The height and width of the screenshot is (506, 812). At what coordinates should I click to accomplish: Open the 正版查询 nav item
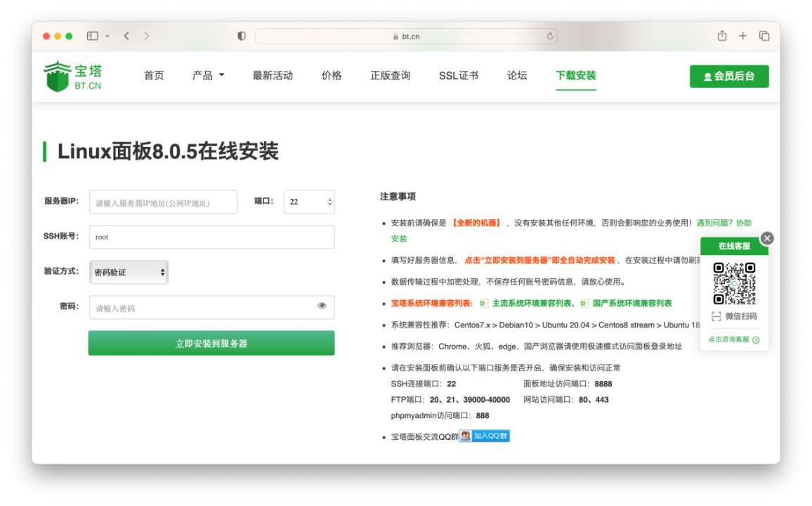pyautogui.click(x=391, y=76)
